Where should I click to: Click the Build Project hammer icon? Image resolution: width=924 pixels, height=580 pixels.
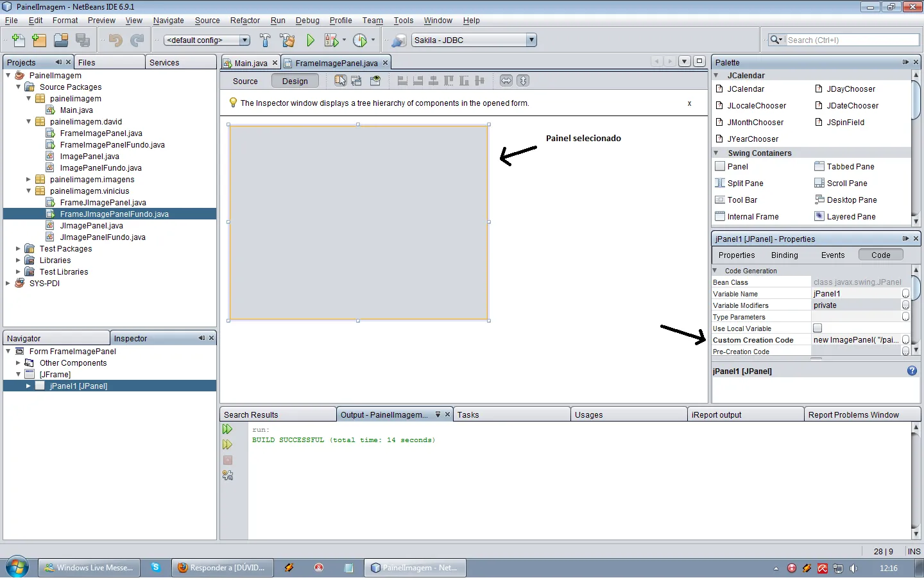[x=265, y=40]
